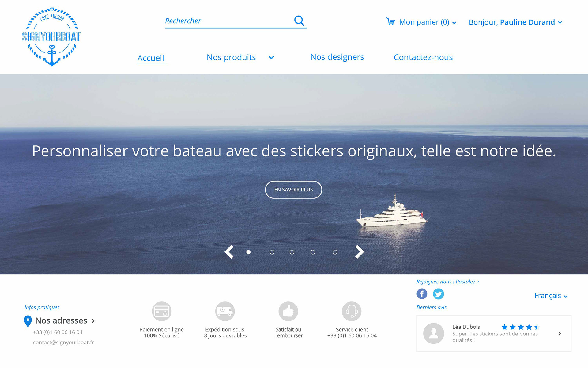Click into the Rechercher search field
The height and width of the screenshot is (368, 588).
tap(228, 21)
